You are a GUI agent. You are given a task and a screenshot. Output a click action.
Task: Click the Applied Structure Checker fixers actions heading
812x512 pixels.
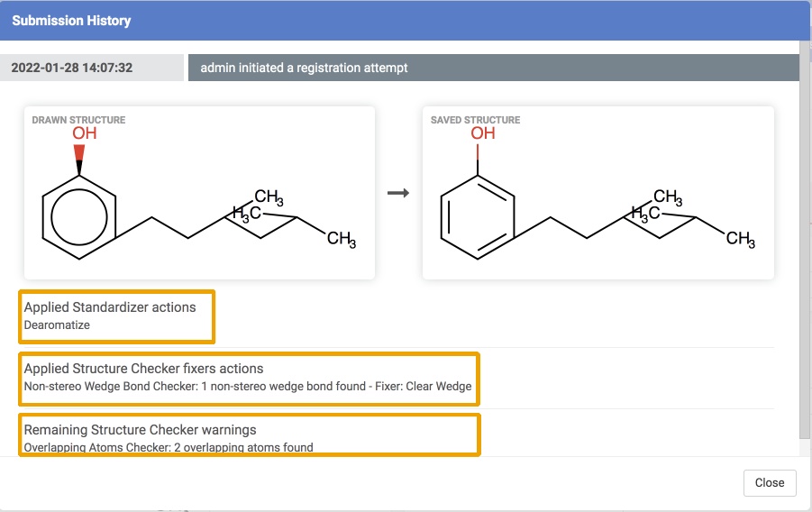(x=143, y=369)
